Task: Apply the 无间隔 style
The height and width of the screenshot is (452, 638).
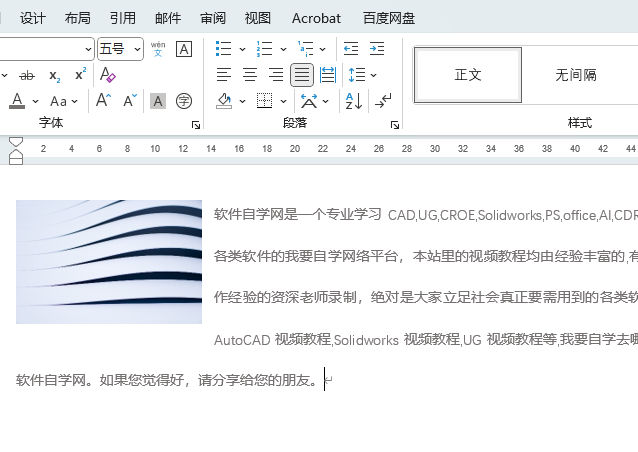Action: tap(576, 75)
